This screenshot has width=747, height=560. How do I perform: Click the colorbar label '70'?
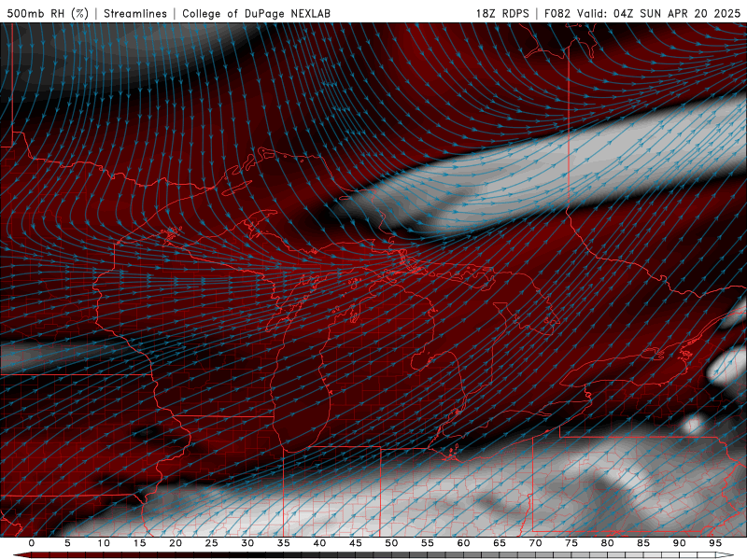(x=535, y=543)
